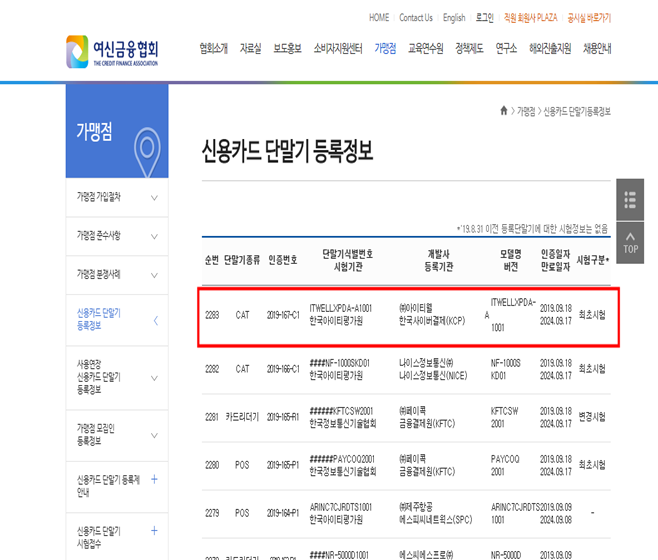This screenshot has width=658, height=560.
Task: Open 연구소 menu
Action: point(506,49)
